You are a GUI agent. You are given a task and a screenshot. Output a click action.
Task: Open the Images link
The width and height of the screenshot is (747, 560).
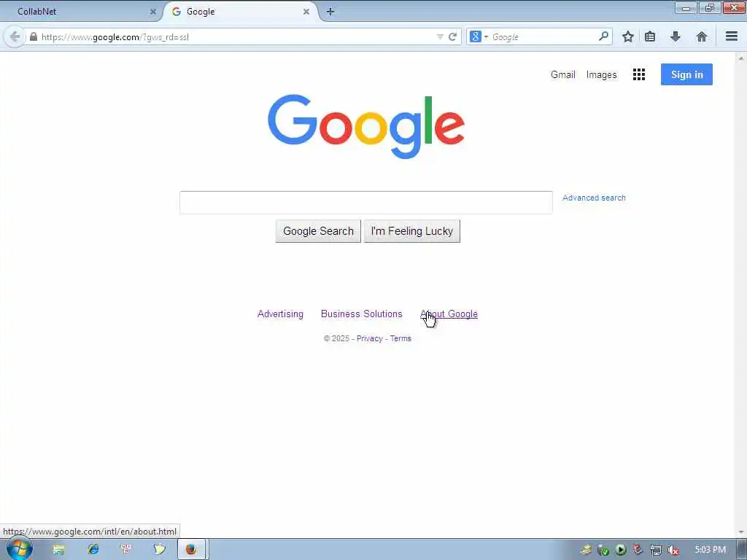pyautogui.click(x=601, y=75)
